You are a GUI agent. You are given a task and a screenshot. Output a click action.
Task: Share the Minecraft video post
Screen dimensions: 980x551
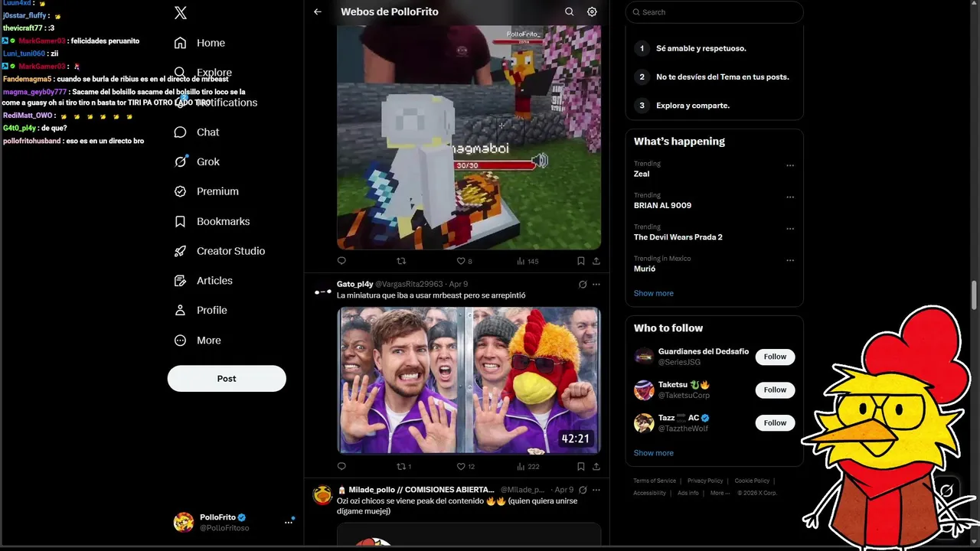596,261
